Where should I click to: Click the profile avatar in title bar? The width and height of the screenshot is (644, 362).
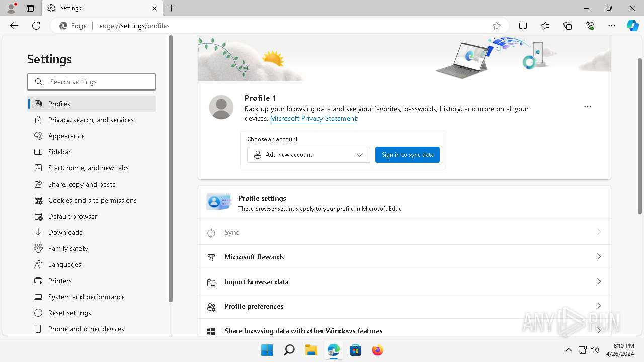point(11,8)
